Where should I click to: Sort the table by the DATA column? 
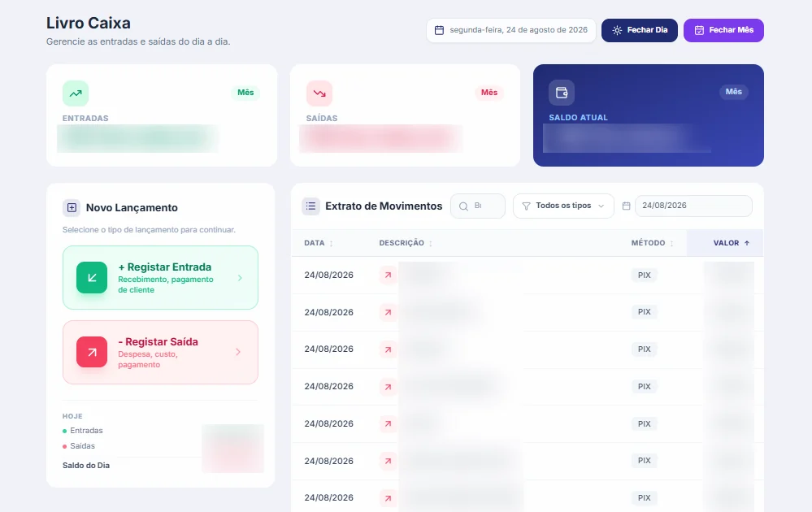coord(319,243)
